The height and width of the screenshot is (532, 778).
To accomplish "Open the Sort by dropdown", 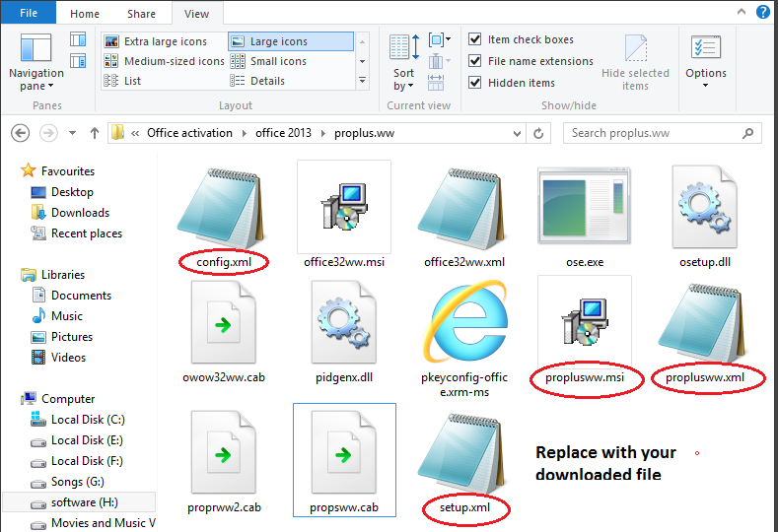I will [403, 79].
